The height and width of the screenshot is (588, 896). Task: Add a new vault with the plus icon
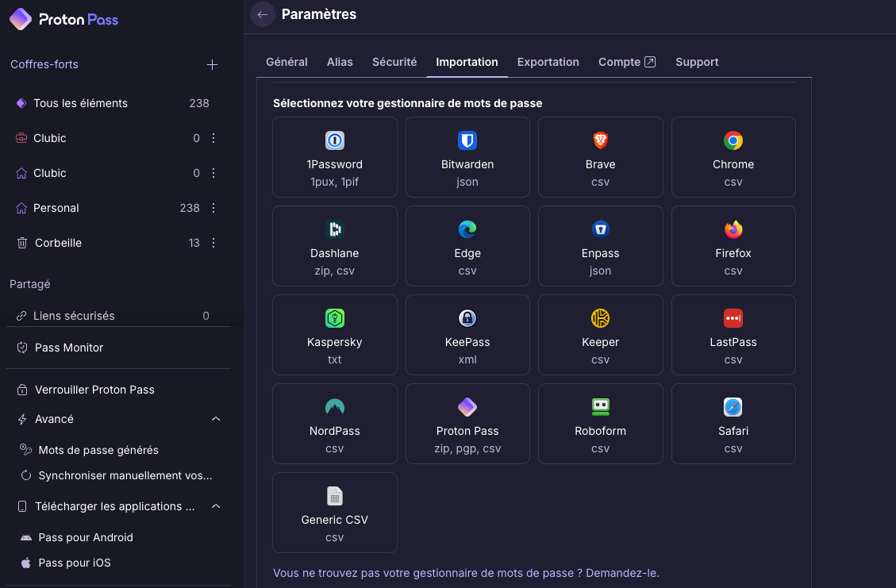(x=212, y=64)
